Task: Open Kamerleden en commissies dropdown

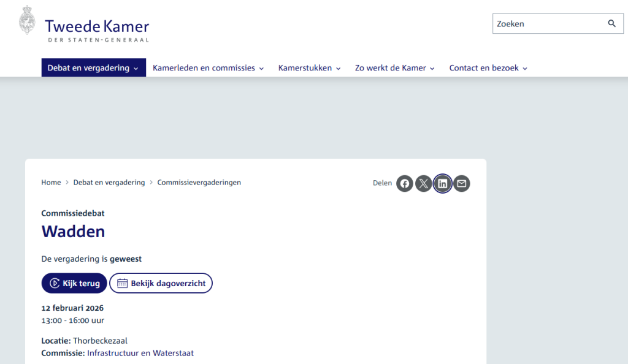Action: tap(208, 68)
